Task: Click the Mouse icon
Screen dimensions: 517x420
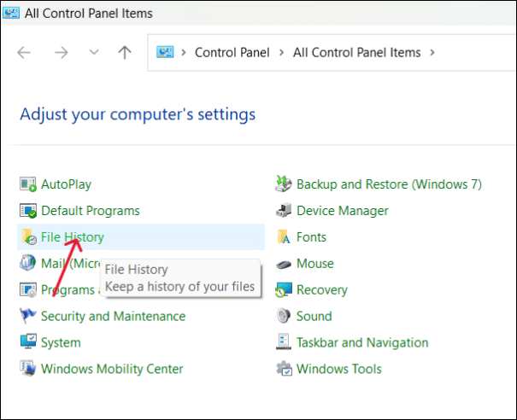Action: click(x=284, y=264)
